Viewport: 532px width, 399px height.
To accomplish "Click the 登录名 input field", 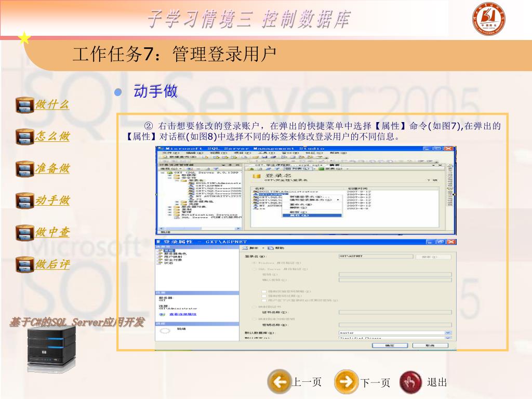I will (376, 256).
